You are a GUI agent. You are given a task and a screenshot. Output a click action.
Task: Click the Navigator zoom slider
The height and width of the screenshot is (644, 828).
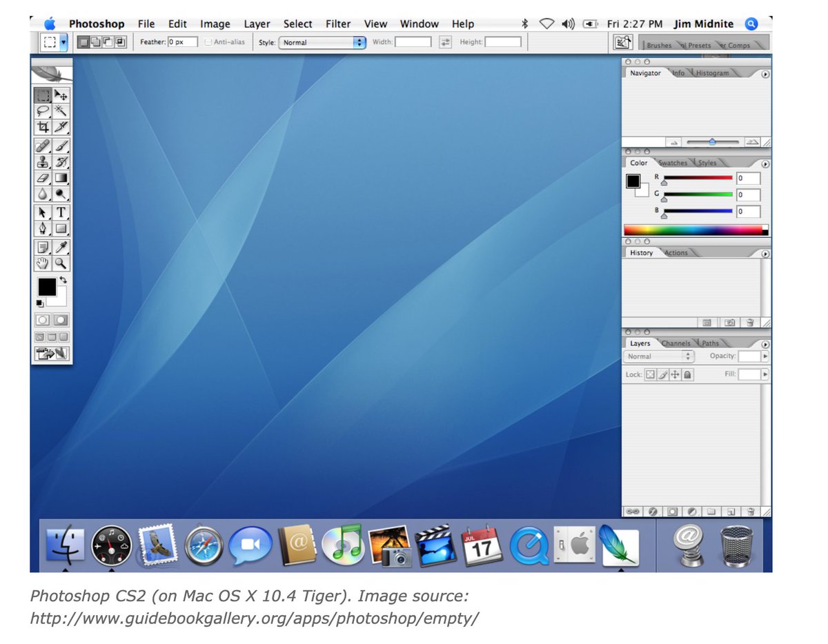tap(712, 142)
